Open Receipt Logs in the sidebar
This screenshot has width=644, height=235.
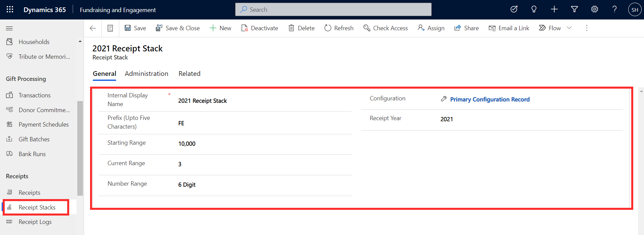point(35,222)
